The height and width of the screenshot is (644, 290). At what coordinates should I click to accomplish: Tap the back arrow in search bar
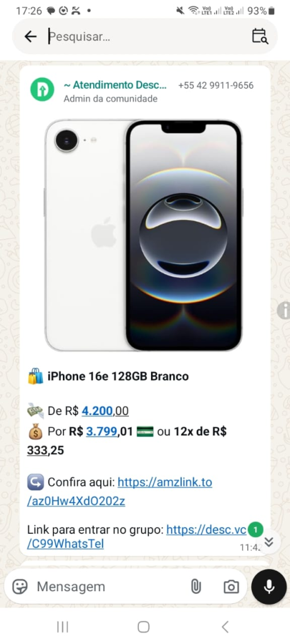(x=30, y=36)
